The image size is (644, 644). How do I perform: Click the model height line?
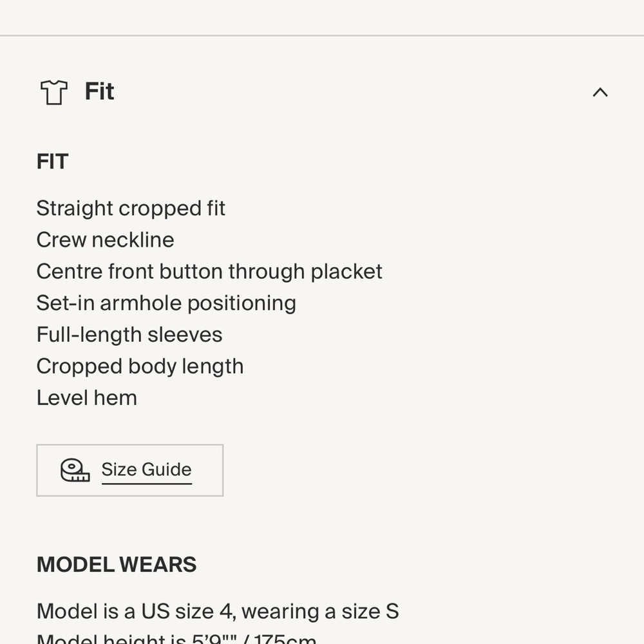tap(176, 639)
